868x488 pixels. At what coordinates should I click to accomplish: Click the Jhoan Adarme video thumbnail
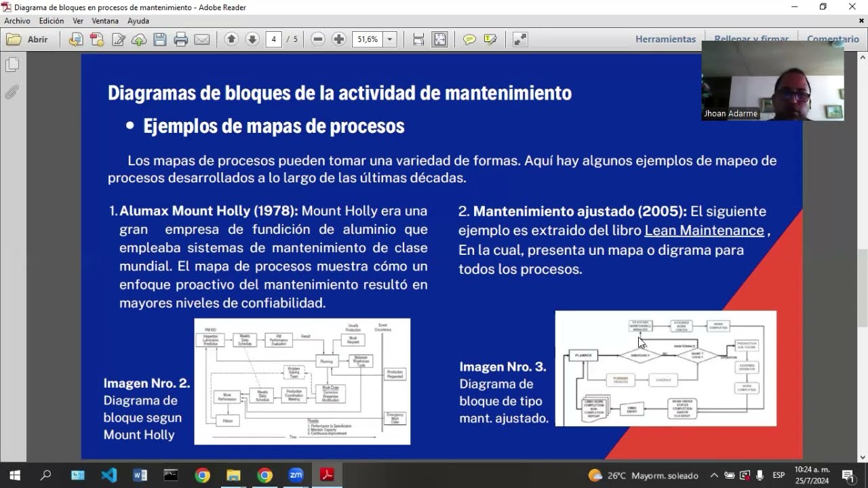tap(772, 81)
